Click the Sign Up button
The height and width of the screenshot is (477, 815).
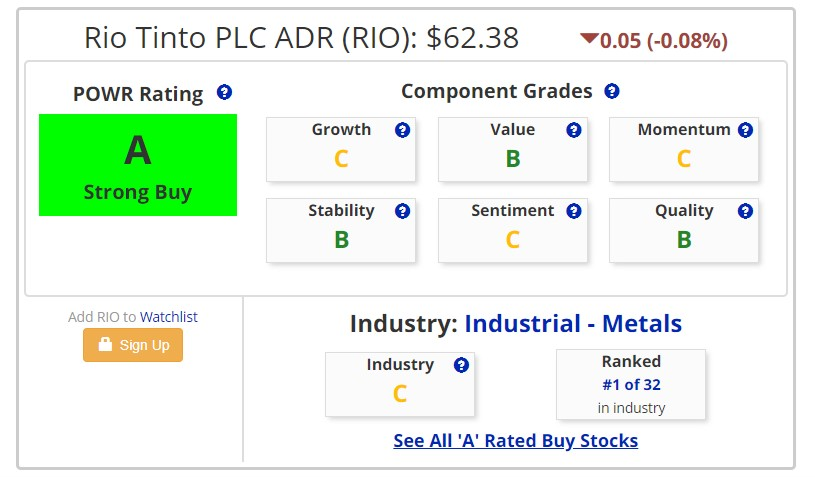[133, 345]
